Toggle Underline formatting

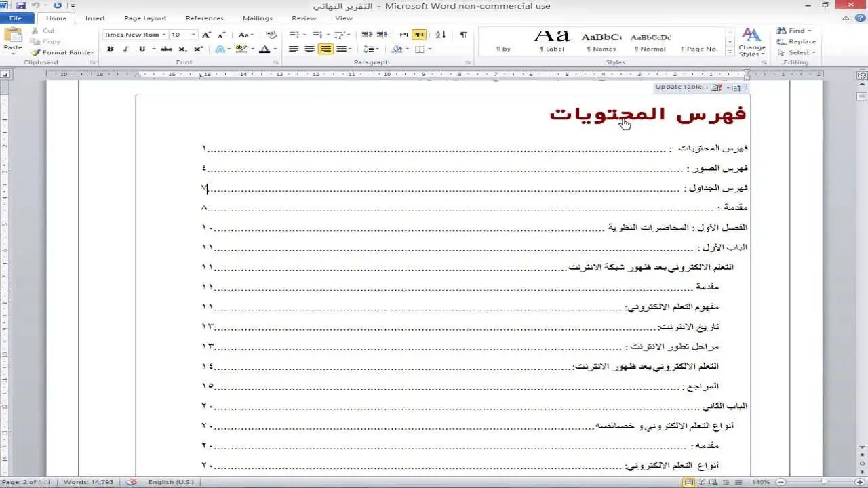pyautogui.click(x=142, y=49)
